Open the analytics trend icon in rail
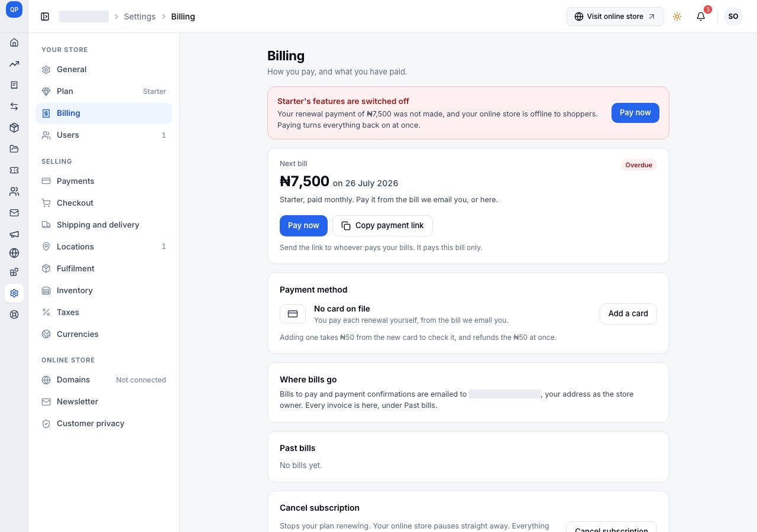The height and width of the screenshot is (532, 757). 14,64
